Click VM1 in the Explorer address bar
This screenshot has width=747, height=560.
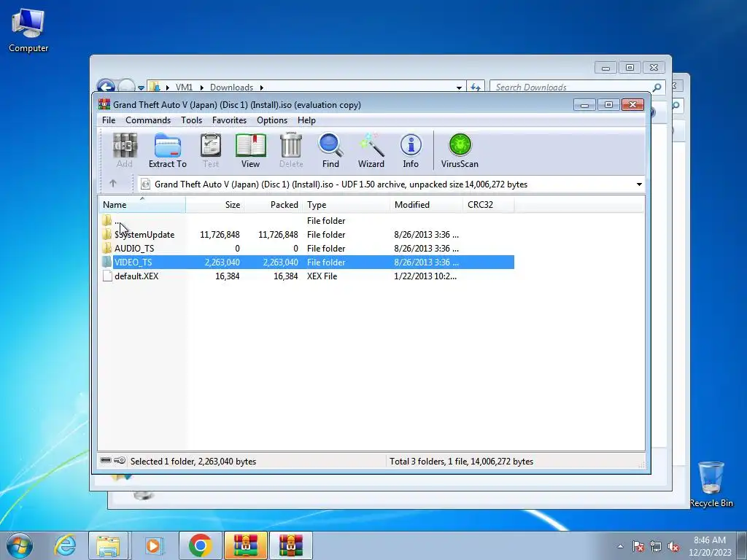[x=184, y=87]
